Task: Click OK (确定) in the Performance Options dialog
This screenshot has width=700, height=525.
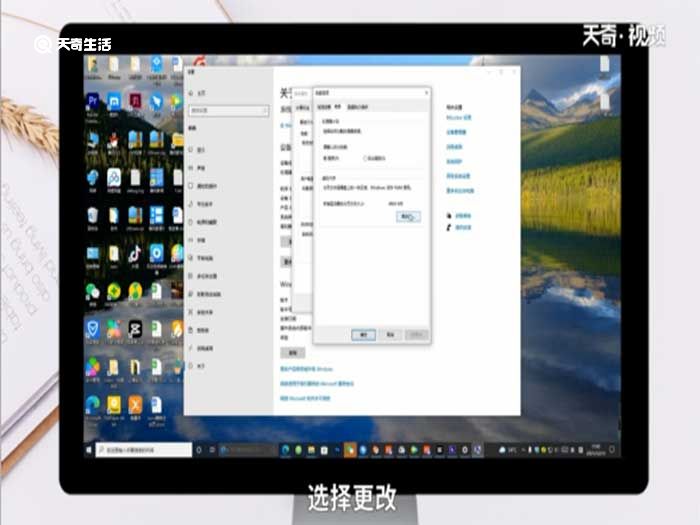Action: point(363,334)
